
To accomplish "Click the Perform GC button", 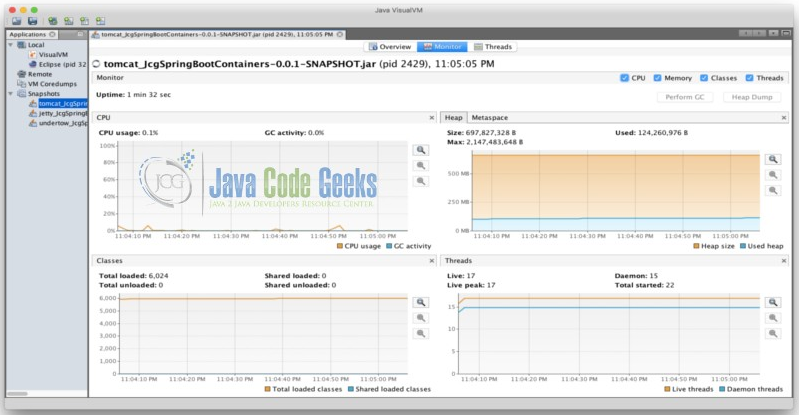I will pyautogui.click(x=685, y=97).
